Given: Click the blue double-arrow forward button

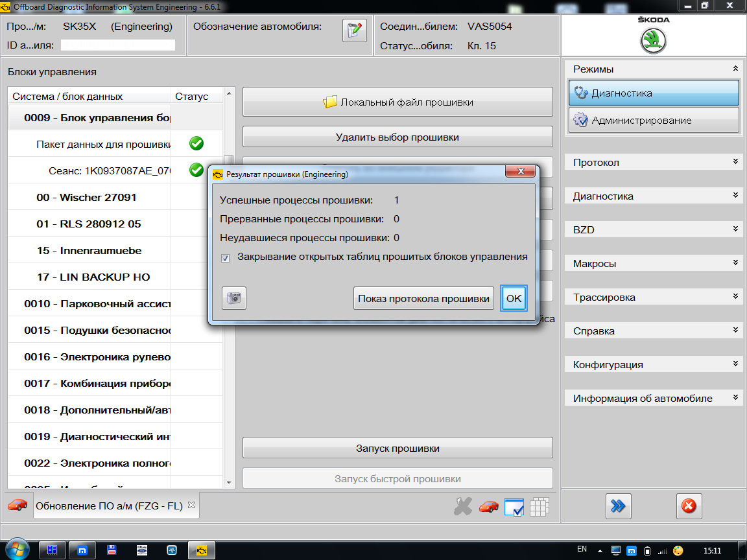Looking at the screenshot, I should point(619,506).
